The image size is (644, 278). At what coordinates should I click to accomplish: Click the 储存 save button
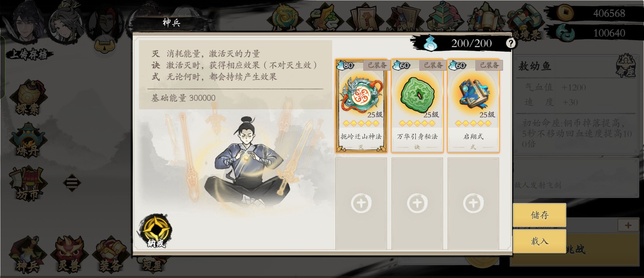pyautogui.click(x=539, y=215)
